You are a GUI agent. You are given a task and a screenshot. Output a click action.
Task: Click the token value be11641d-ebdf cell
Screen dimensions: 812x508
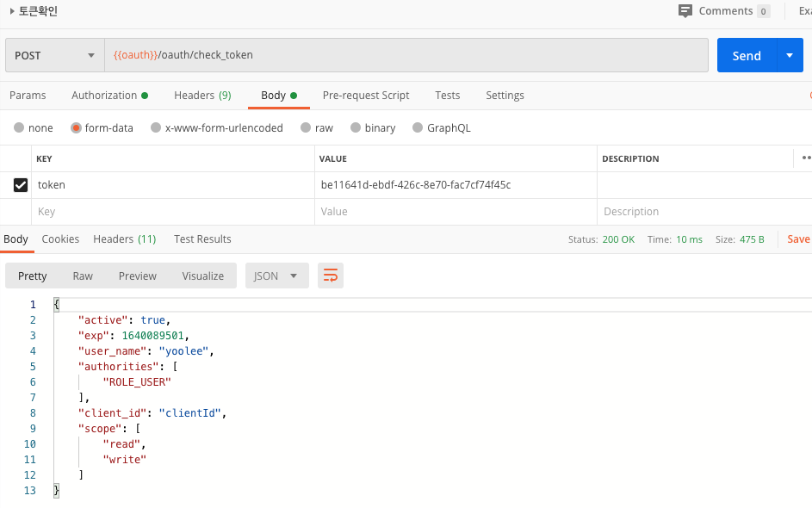(456, 185)
